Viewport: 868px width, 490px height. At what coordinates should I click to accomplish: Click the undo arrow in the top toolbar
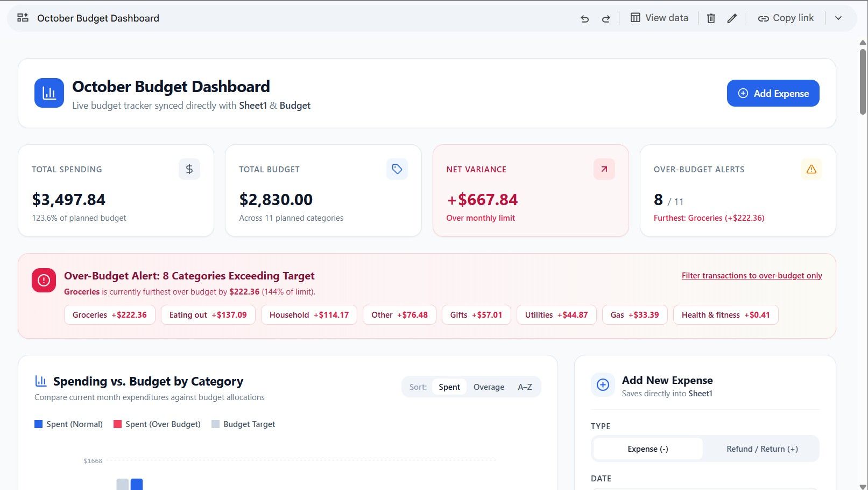pyautogui.click(x=584, y=18)
